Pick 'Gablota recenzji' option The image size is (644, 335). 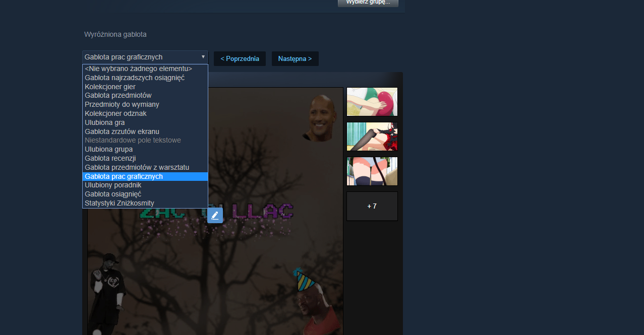[x=110, y=158]
